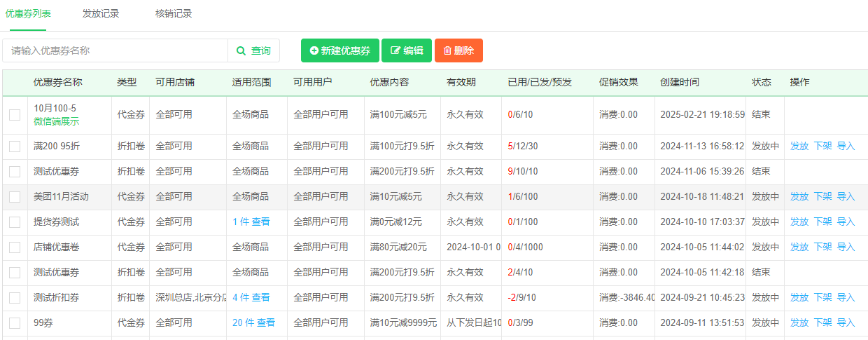This screenshot has height=340, width=868.
Task: Click 导入 in 店铺优惠卷 row
Action: tap(846, 247)
